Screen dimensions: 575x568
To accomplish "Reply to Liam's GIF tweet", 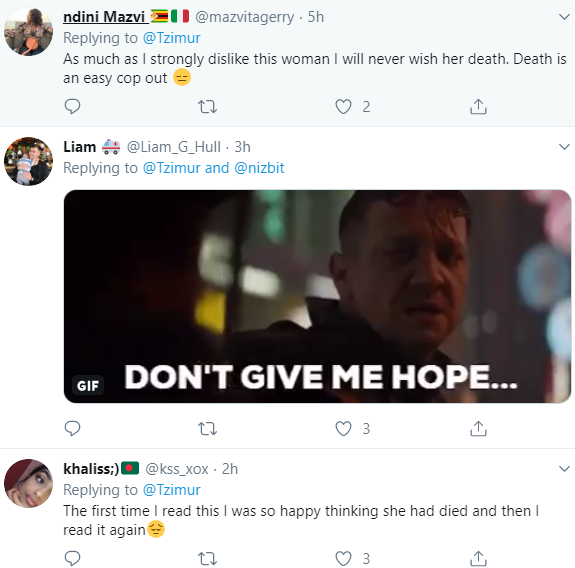I will click(72, 428).
